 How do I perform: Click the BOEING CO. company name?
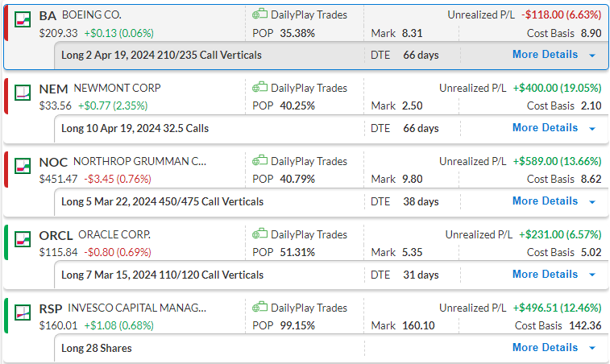(92, 14)
